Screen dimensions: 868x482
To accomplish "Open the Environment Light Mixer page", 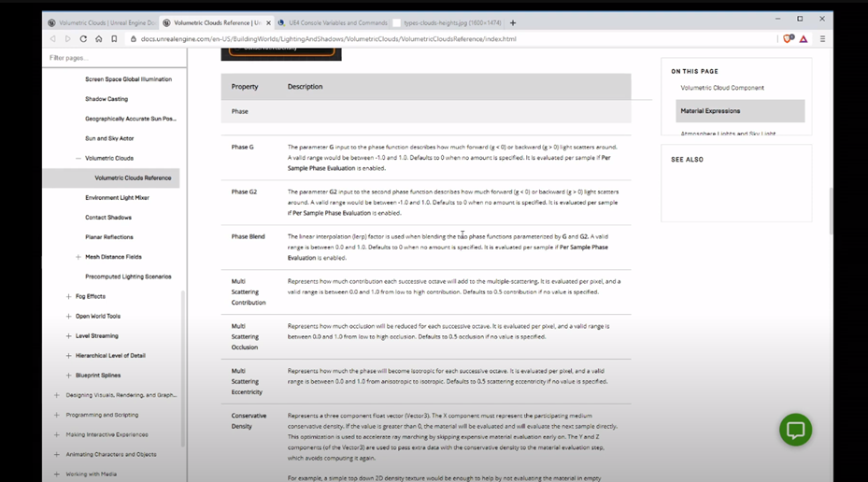I will pyautogui.click(x=118, y=197).
